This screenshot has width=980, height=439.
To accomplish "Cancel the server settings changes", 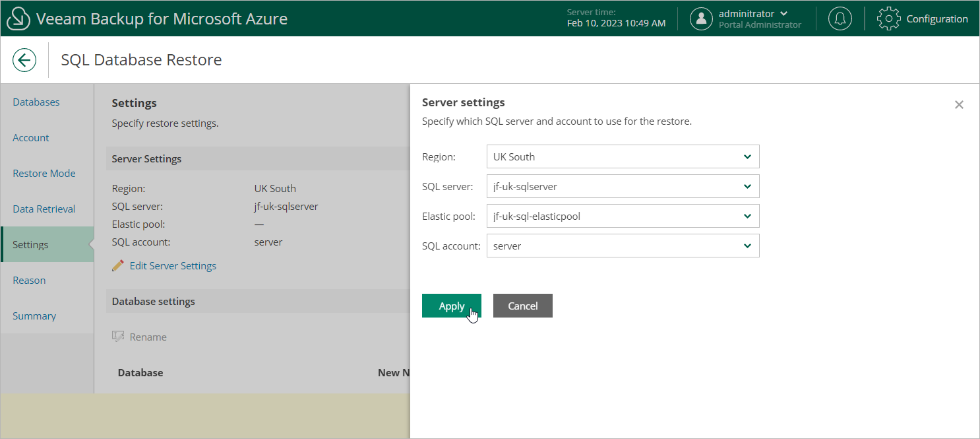I will [523, 306].
